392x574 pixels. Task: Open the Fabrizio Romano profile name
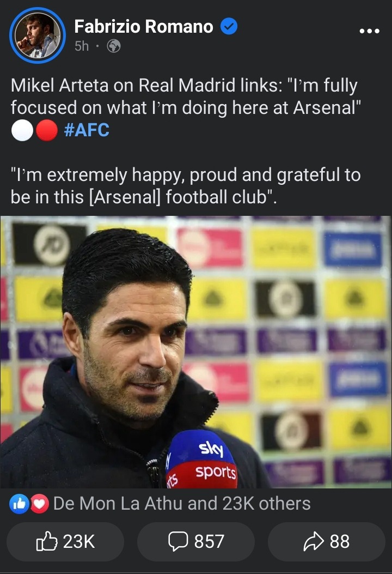click(x=144, y=27)
